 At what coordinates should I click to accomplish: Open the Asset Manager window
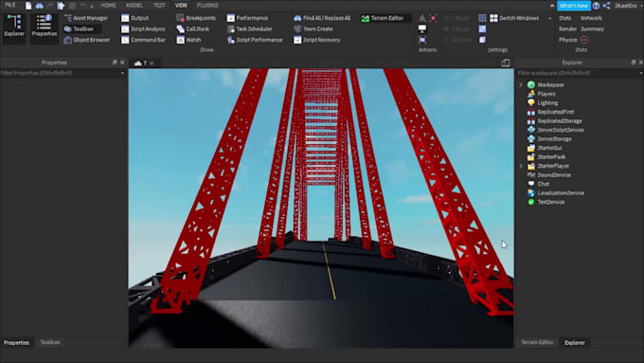tap(86, 18)
